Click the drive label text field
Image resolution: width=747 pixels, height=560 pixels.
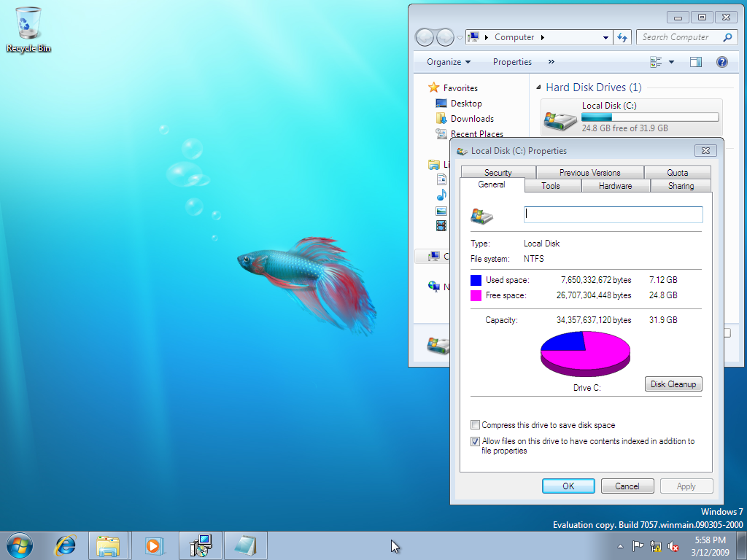(613, 214)
